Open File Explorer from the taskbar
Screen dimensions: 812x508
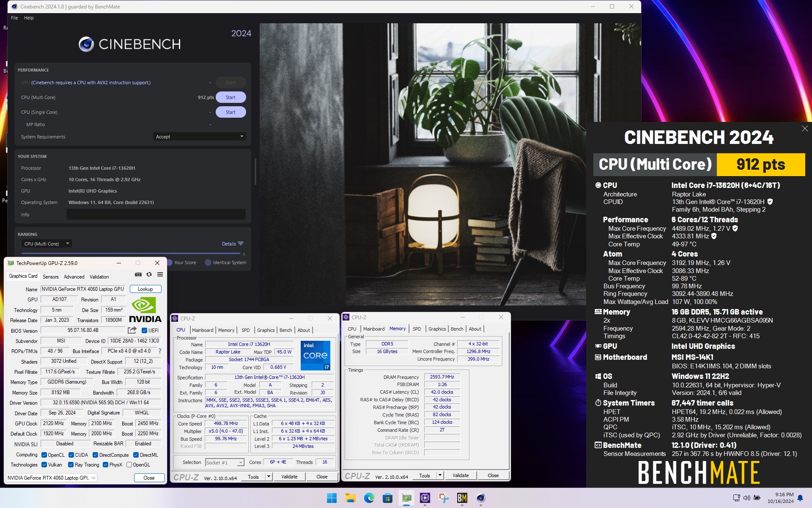click(x=351, y=498)
